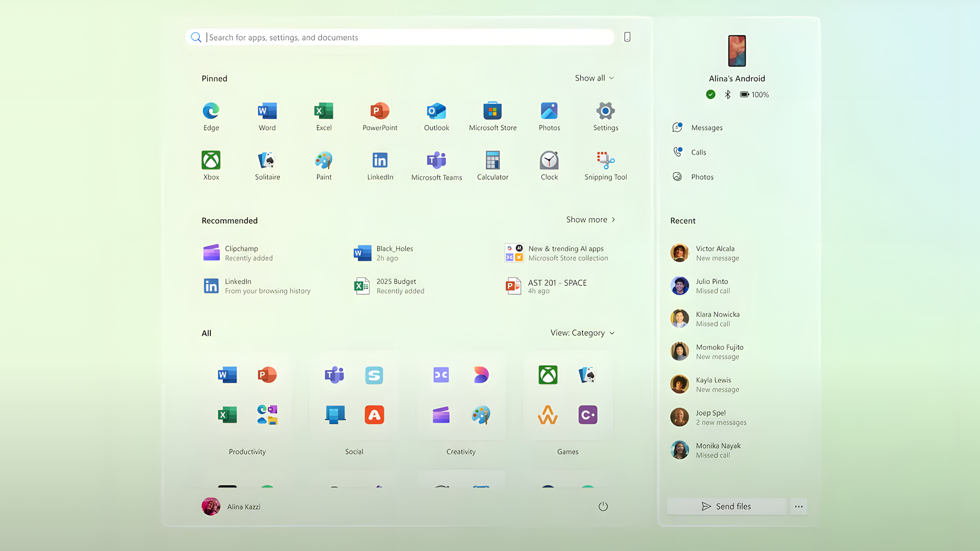Screen dimensions: 980x551
Task: Open the Outlook pinned app
Action: (436, 116)
